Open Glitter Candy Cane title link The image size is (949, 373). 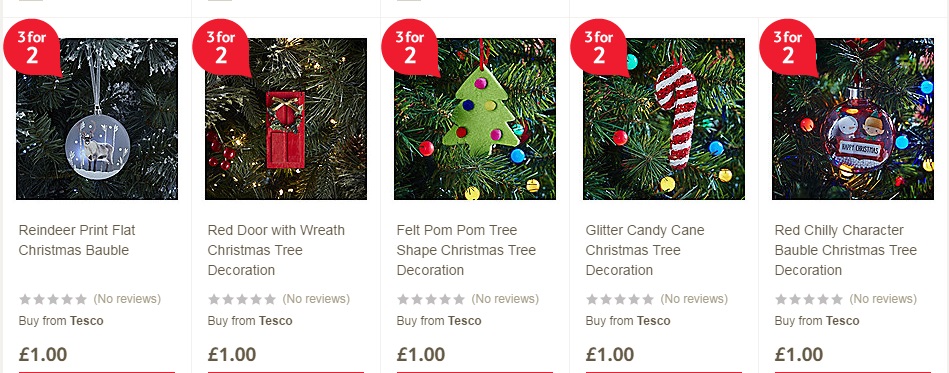tap(645, 250)
